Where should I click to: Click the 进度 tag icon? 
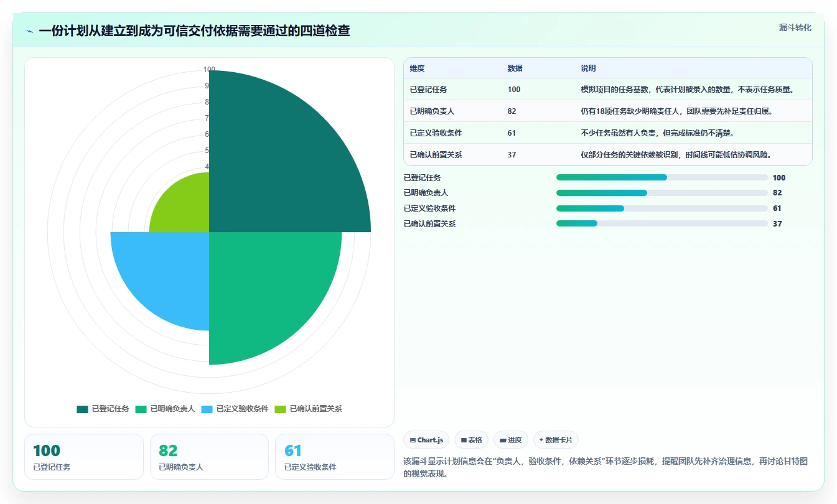[x=503, y=440]
